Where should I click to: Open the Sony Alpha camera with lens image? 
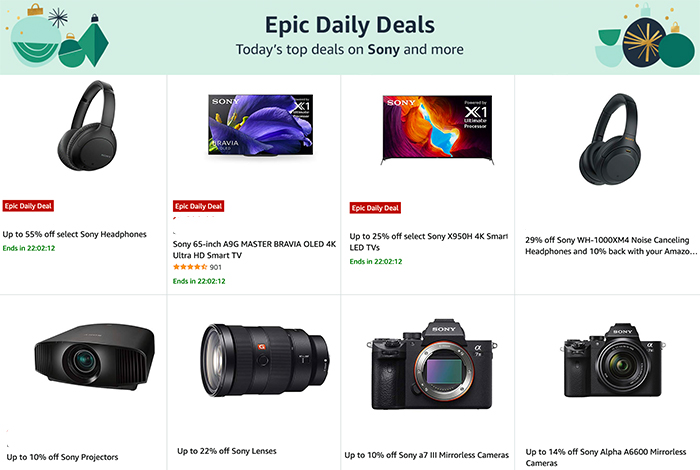[x=612, y=360]
